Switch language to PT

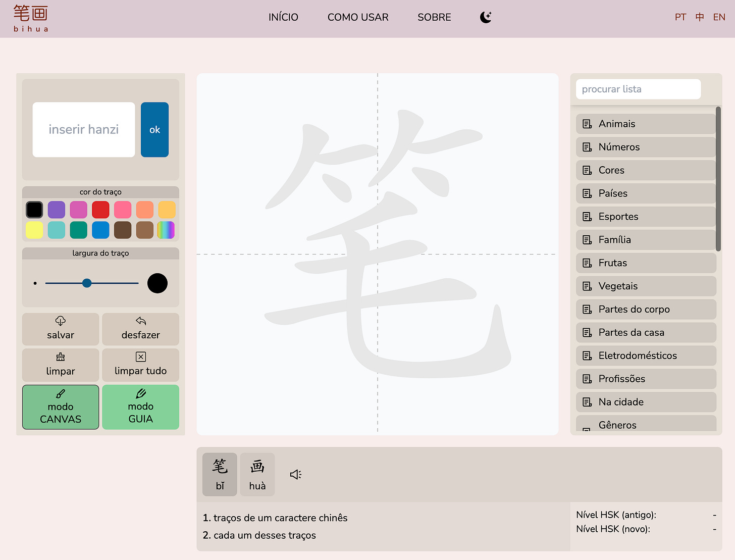[680, 17]
